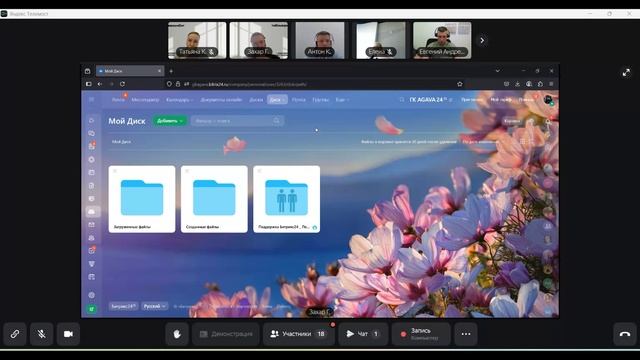Tick the checkbox on Созданные файлы folder
The height and width of the screenshot is (360, 640).
point(187,171)
